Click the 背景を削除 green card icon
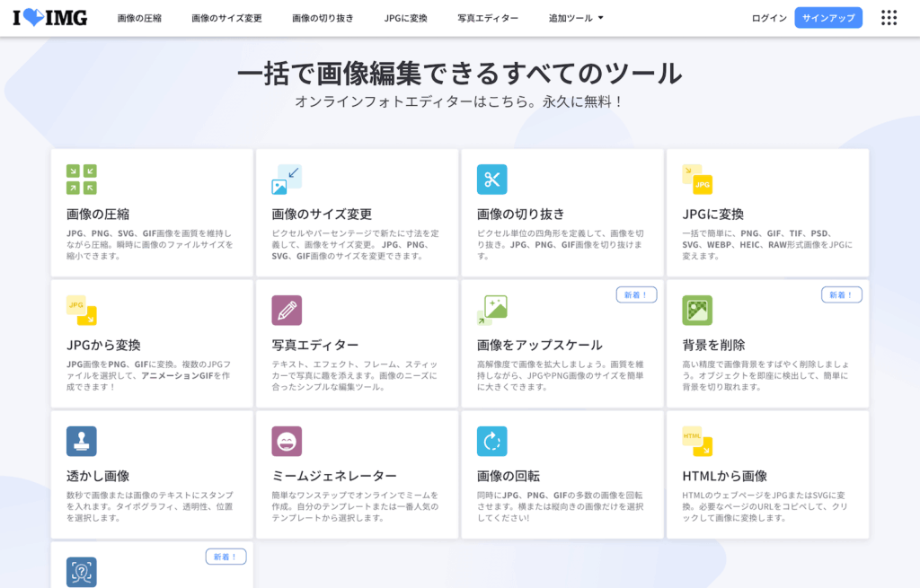Viewport: 920px width, 588px height. (x=697, y=310)
